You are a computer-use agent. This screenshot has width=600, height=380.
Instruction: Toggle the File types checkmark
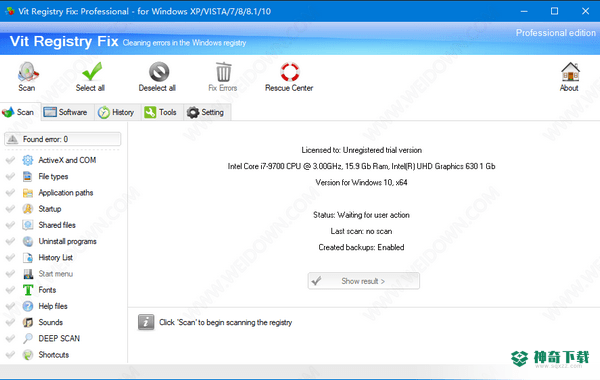[10, 176]
